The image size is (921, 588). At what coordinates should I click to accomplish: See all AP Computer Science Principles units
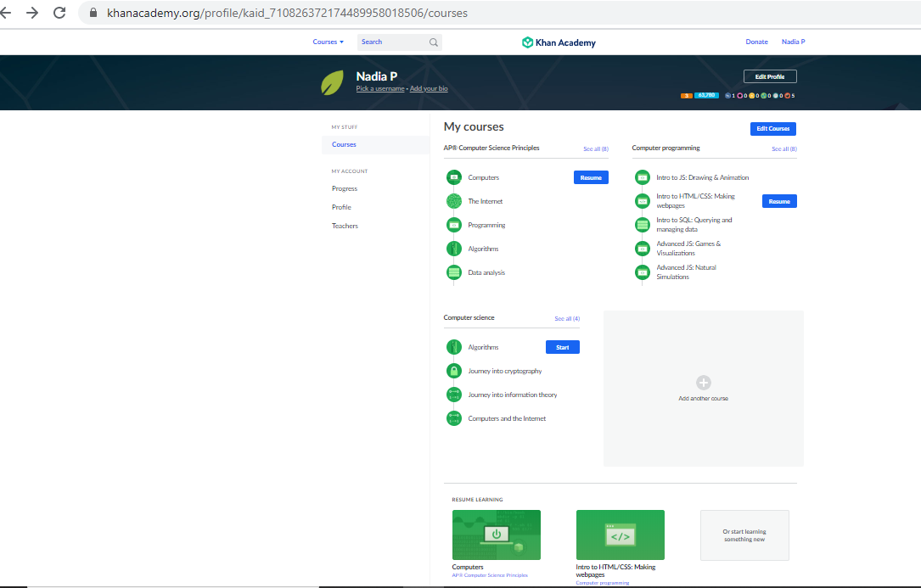click(596, 149)
